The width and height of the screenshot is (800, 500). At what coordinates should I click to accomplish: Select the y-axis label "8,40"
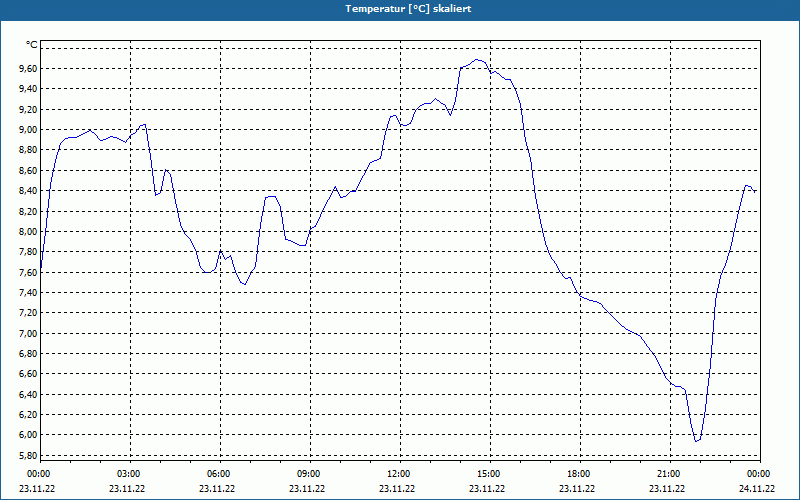[x=29, y=191]
